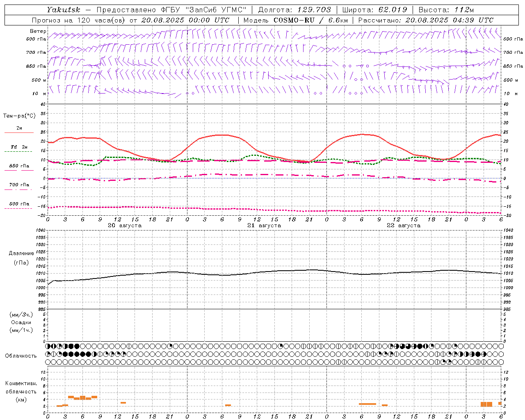Select the Td 2м legend label

pyautogui.click(x=19, y=147)
